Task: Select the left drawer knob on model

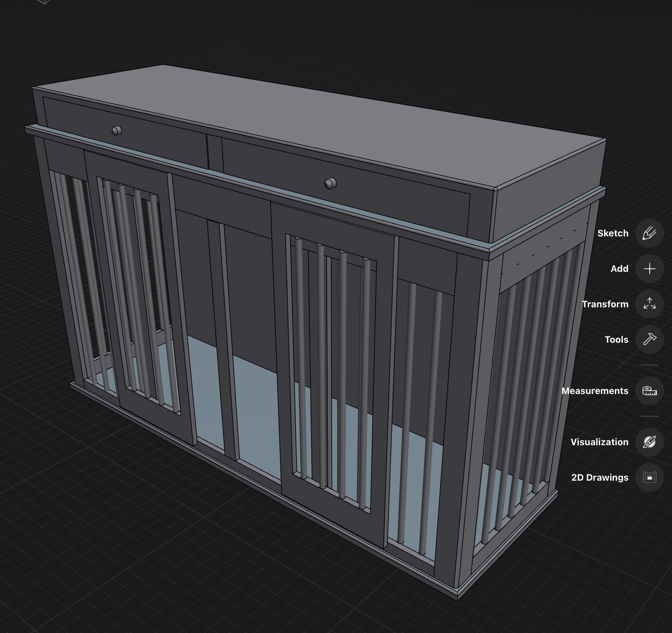Action: (x=116, y=131)
